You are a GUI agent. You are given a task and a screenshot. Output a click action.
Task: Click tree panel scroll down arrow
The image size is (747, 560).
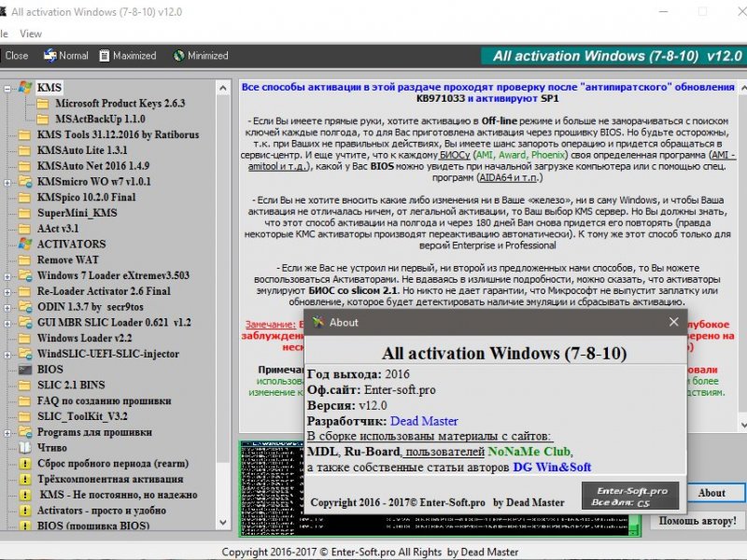click(223, 523)
